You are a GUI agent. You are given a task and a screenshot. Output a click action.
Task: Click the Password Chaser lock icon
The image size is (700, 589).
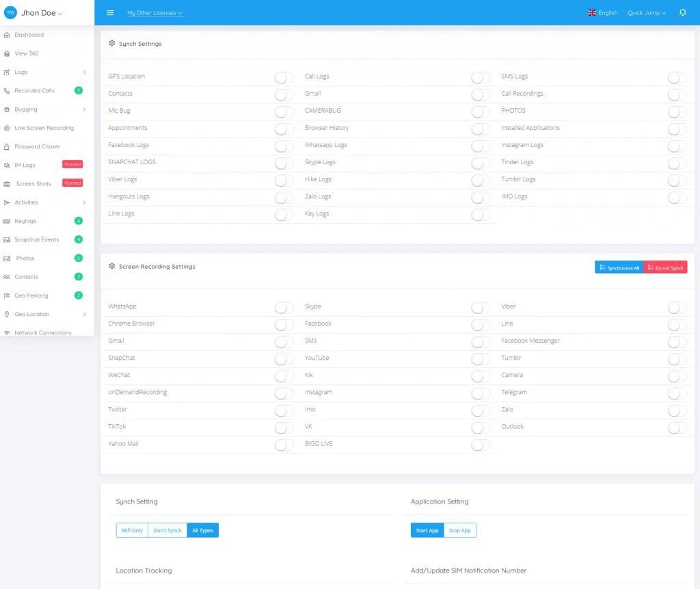[x=7, y=146]
